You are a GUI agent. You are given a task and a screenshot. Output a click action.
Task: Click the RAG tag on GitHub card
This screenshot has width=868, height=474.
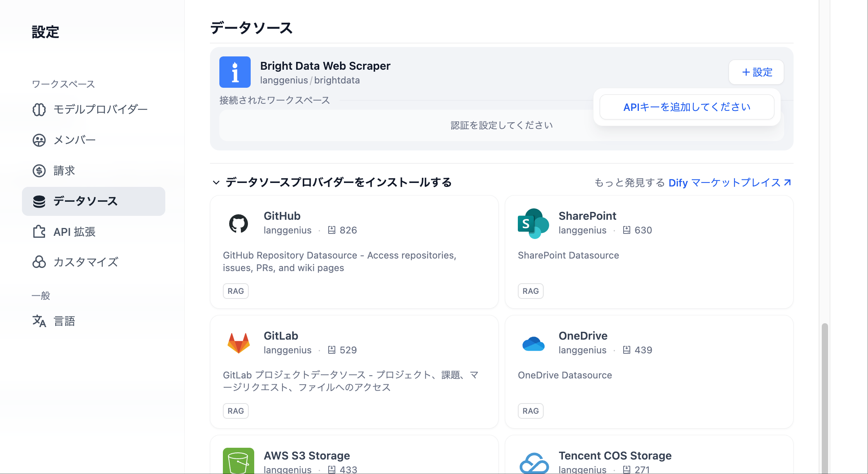coord(235,291)
